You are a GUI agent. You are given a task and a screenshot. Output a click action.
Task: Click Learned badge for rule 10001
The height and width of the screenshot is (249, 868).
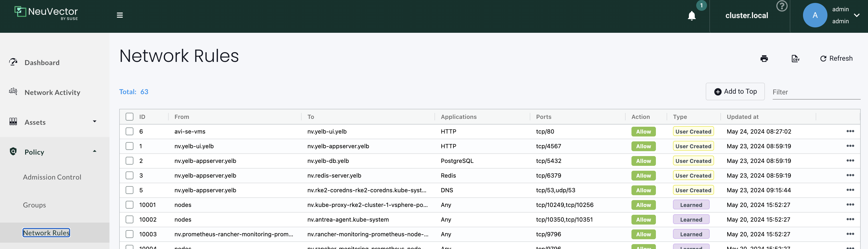click(x=691, y=205)
